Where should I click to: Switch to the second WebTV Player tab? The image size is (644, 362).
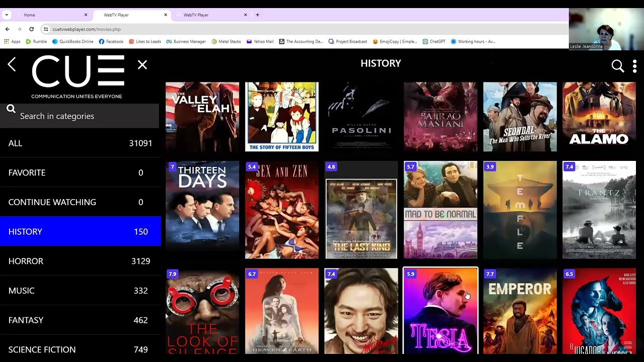[211, 15]
